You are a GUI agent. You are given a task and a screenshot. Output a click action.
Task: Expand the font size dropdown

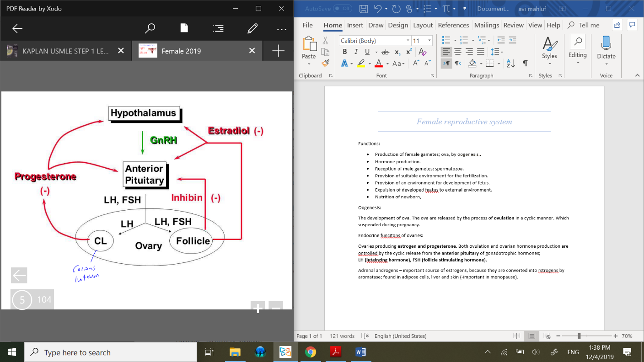(429, 41)
